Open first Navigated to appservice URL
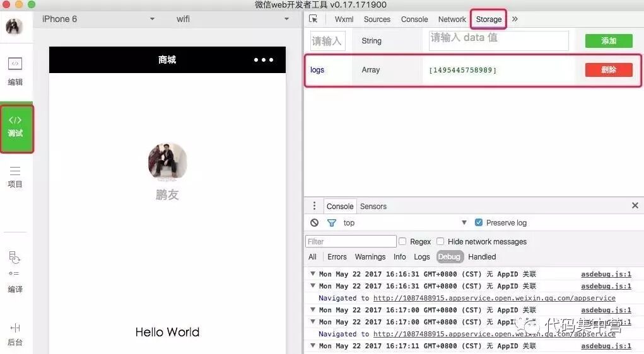This screenshot has height=354, width=644. point(494,298)
